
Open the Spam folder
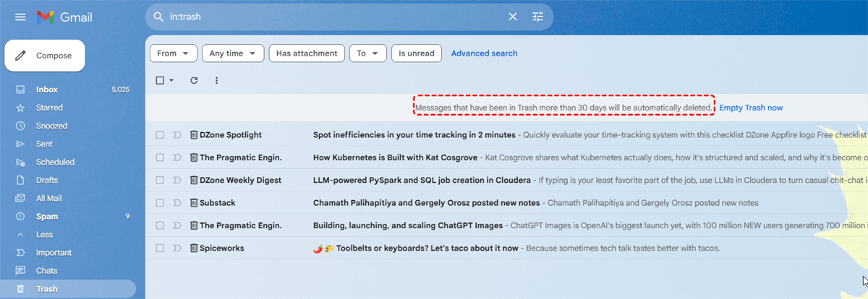tap(47, 216)
